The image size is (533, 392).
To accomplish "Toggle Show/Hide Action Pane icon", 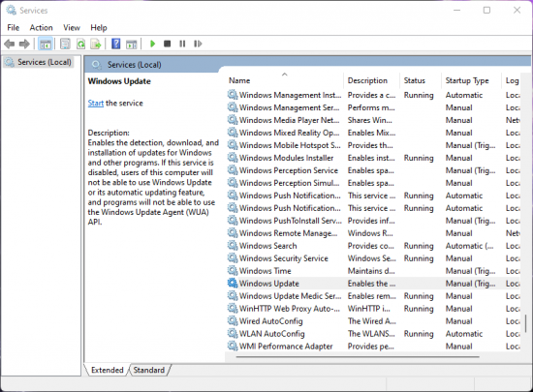I will click(x=131, y=45).
